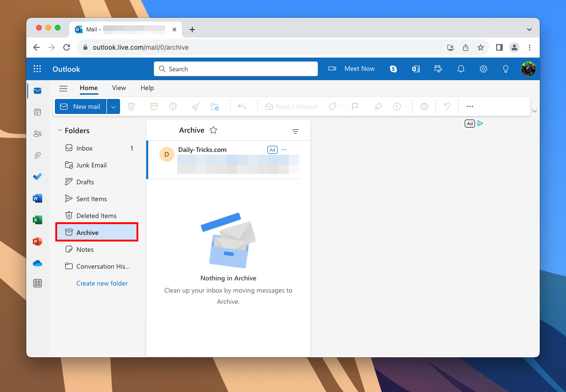
Task: Open the Inbox folder
Action: 97,148
